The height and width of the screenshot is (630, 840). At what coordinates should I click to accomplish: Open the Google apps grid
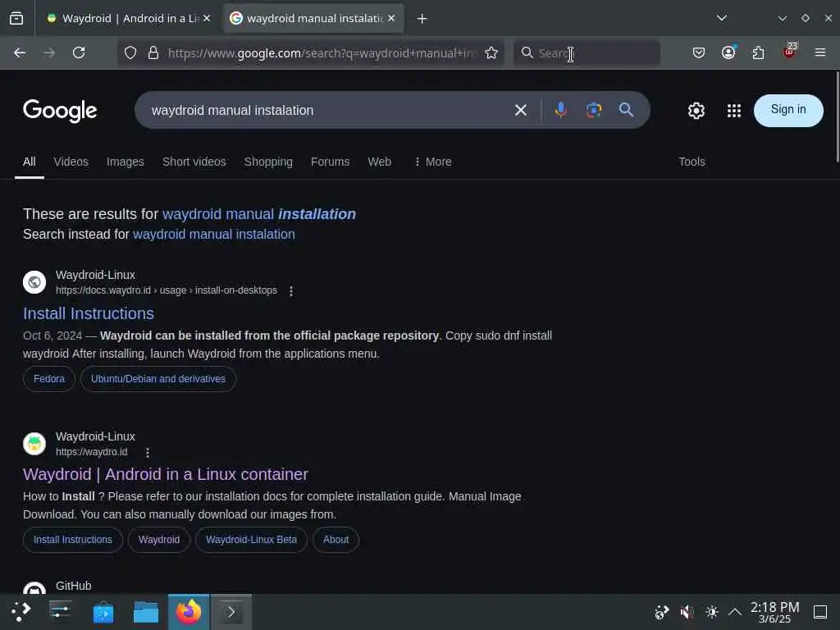[x=734, y=111]
